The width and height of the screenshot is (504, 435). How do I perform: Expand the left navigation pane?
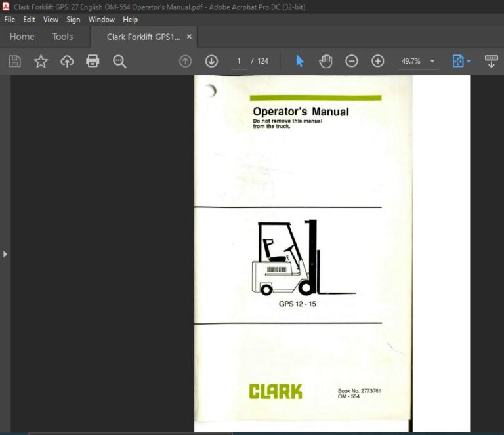(5, 254)
